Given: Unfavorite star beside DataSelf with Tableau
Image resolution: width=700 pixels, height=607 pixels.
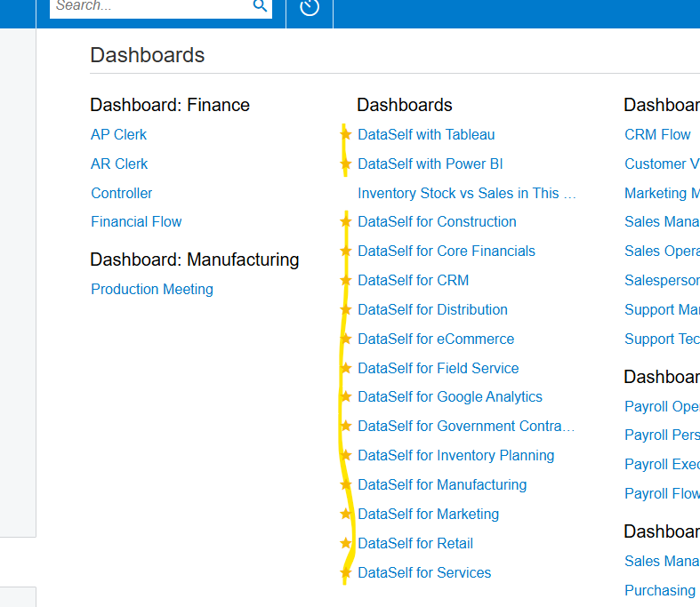Looking at the screenshot, I should [x=346, y=134].
